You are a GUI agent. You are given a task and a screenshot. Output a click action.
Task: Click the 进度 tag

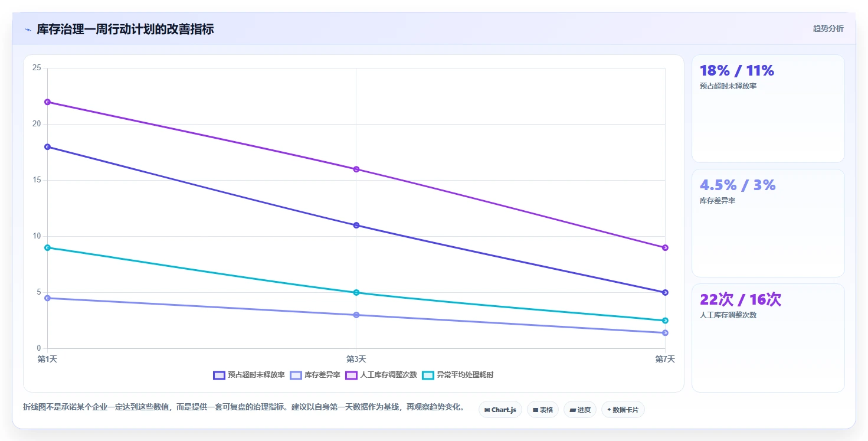[580, 410]
